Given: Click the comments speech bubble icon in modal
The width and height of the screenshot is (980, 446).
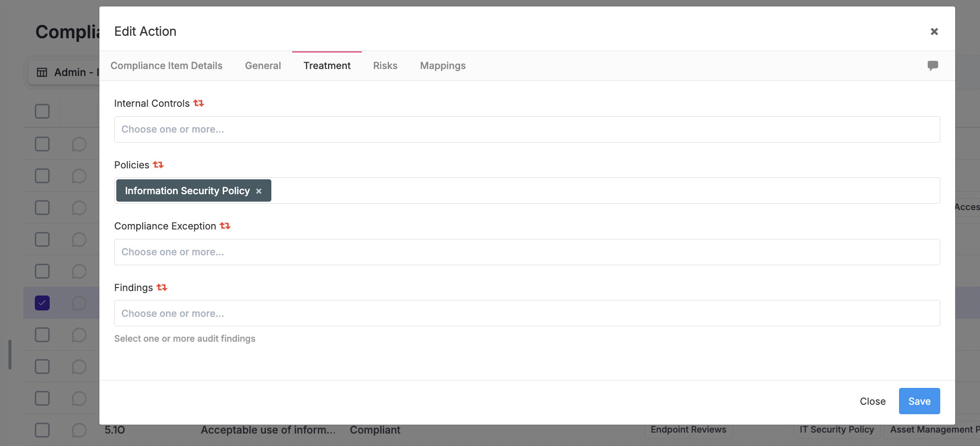Looking at the screenshot, I should [x=933, y=66].
